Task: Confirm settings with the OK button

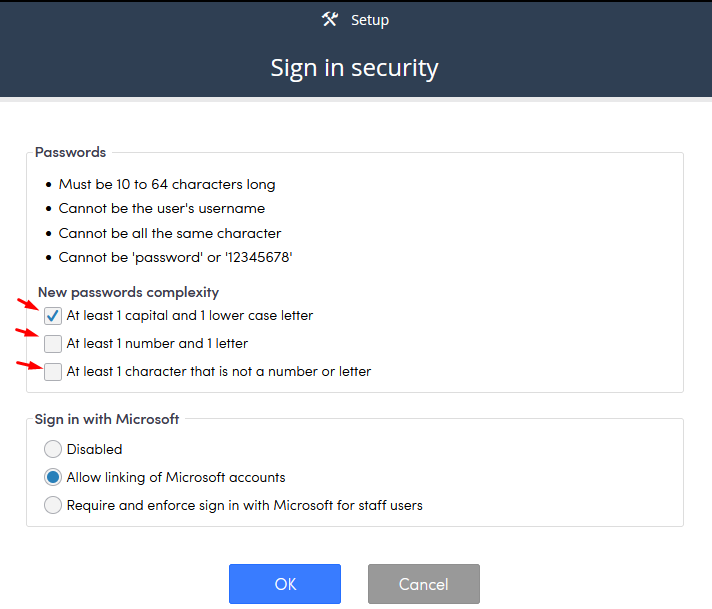Action: (285, 584)
